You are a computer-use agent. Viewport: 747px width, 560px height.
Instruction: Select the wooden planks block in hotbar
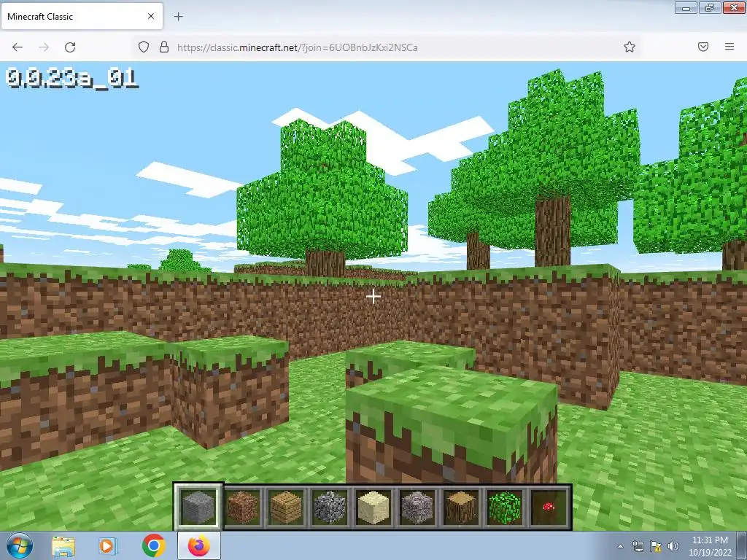[x=286, y=507]
